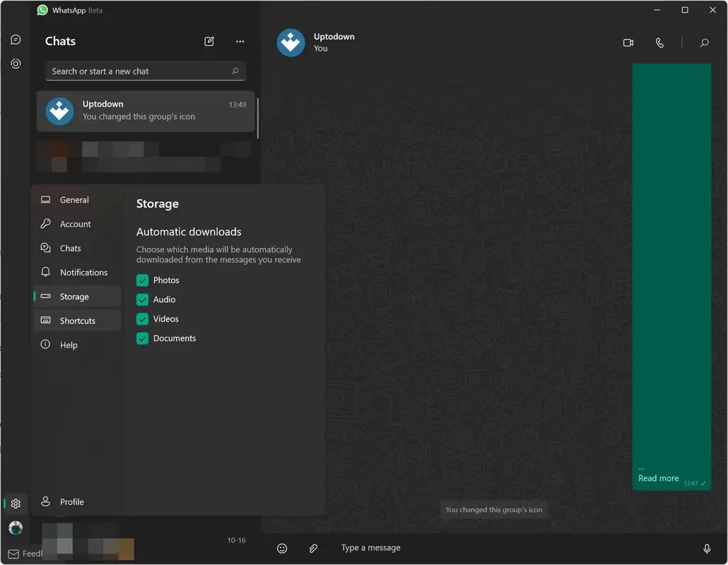Start a voice call from the chat header

(659, 42)
